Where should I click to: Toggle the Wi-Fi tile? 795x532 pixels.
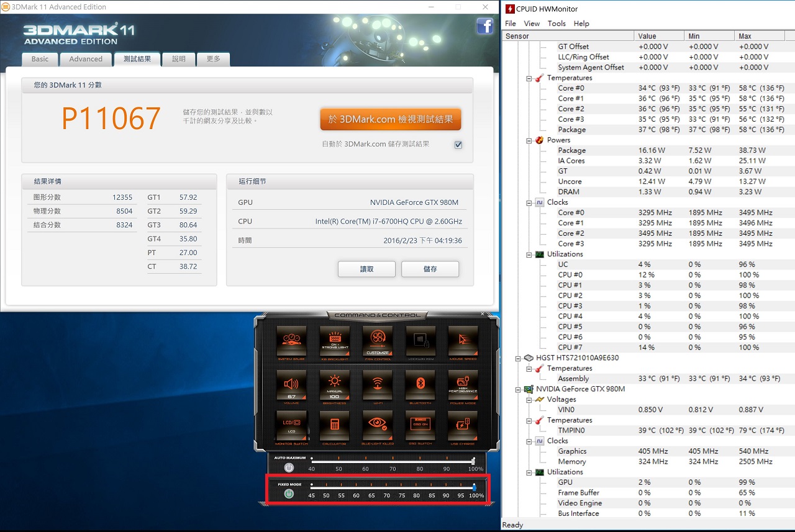click(377, 386)
